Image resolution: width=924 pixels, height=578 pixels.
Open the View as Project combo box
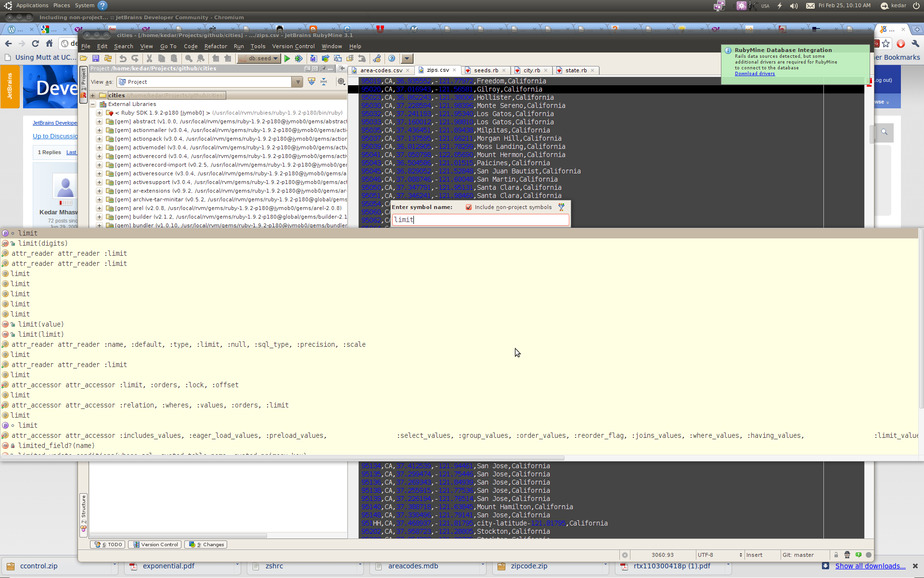point(298,82)
